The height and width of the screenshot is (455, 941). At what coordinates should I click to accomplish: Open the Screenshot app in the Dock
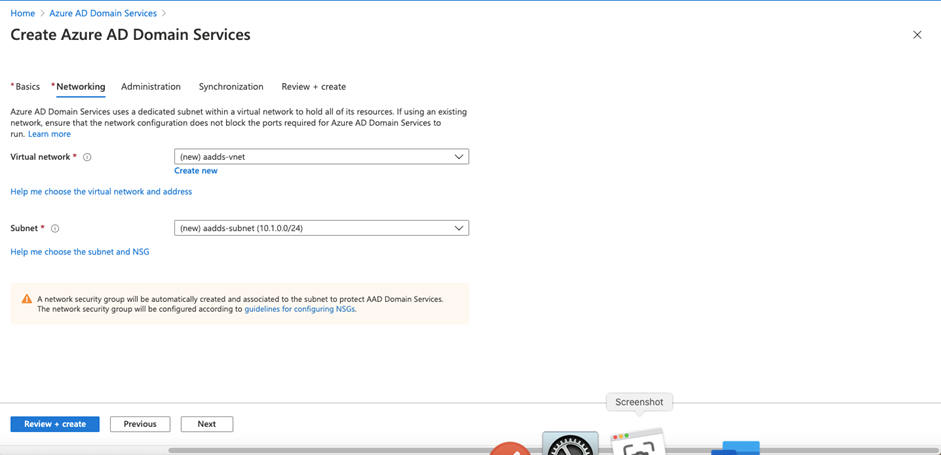coord(639,442)
